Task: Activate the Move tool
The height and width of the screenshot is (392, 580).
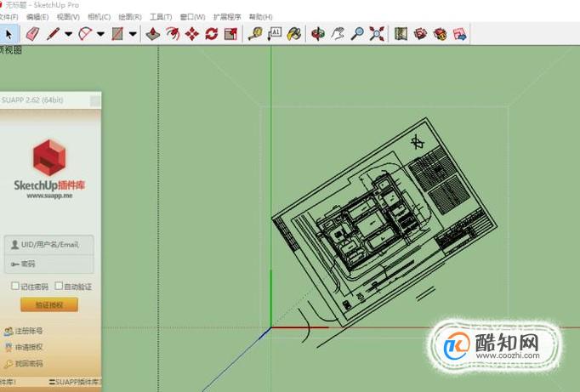Action: click(x=192, y=34)
